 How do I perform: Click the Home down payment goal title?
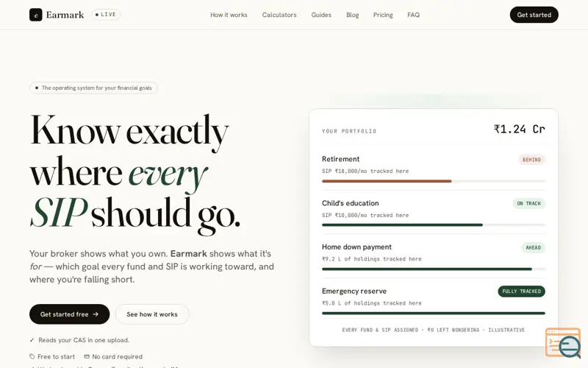coord(356,247)
